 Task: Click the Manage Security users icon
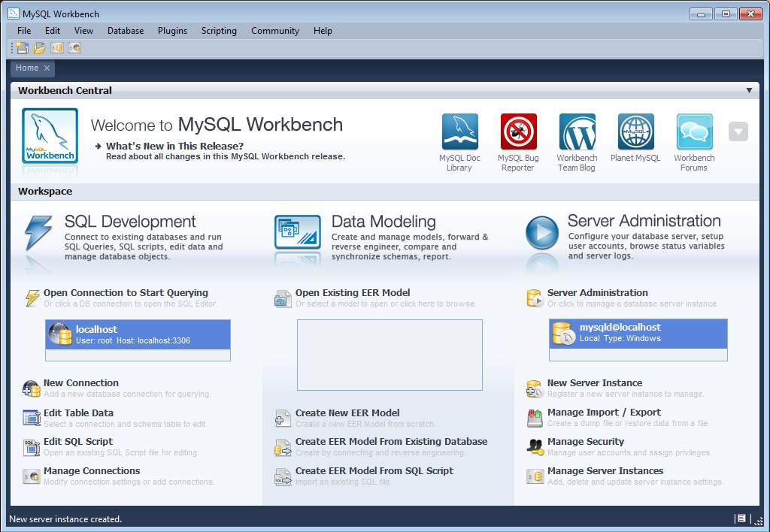(x=535, y=445)
